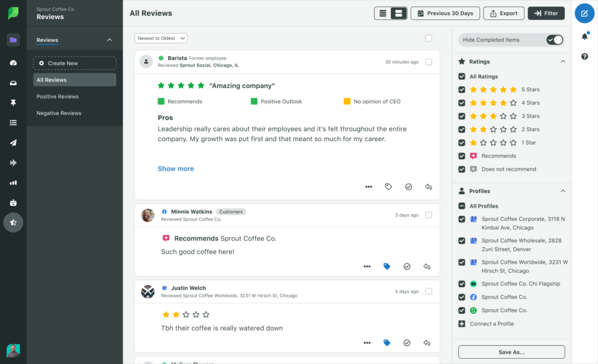Click the Save As... button
598x364 pixels.
pos(511,352)
